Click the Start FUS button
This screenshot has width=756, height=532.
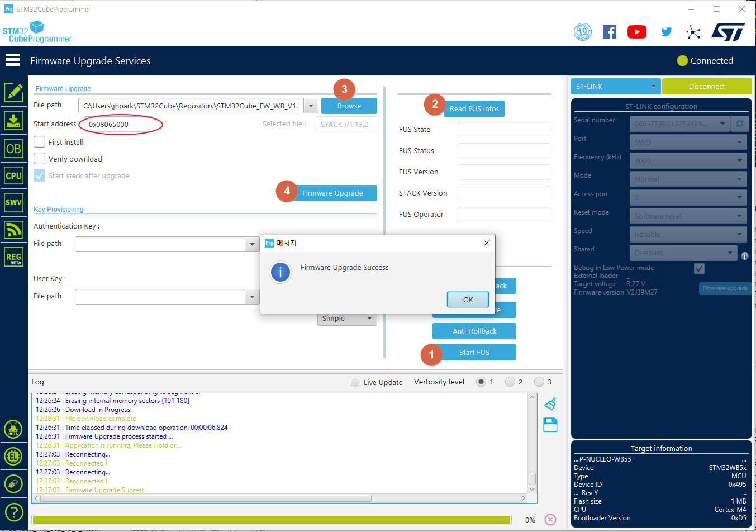point(474,353)
